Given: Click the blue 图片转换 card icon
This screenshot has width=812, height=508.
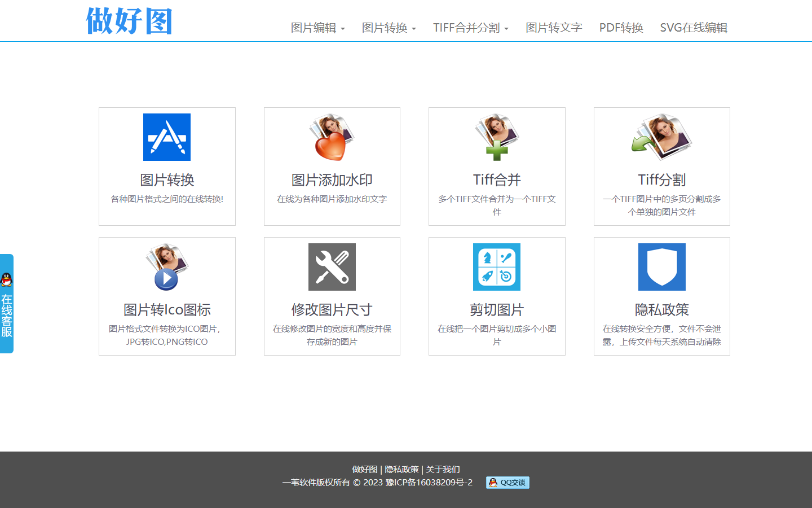Looking at the screenshot, I should [167, 137].
